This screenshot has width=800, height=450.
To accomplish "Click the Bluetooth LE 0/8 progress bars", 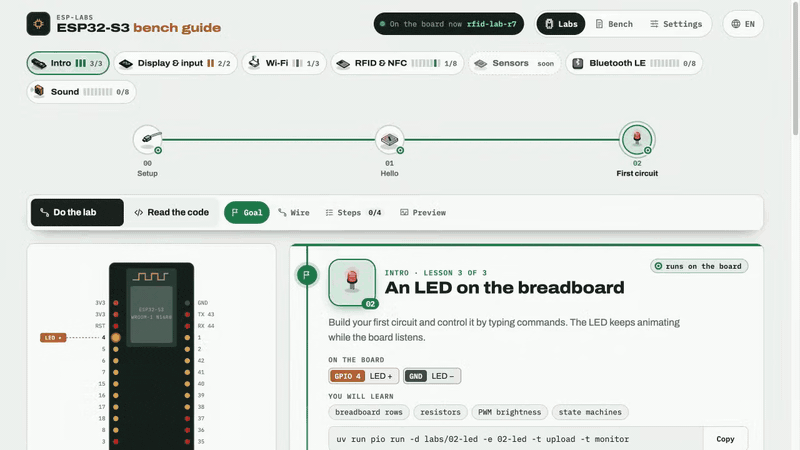I will (x=664, y=63).
